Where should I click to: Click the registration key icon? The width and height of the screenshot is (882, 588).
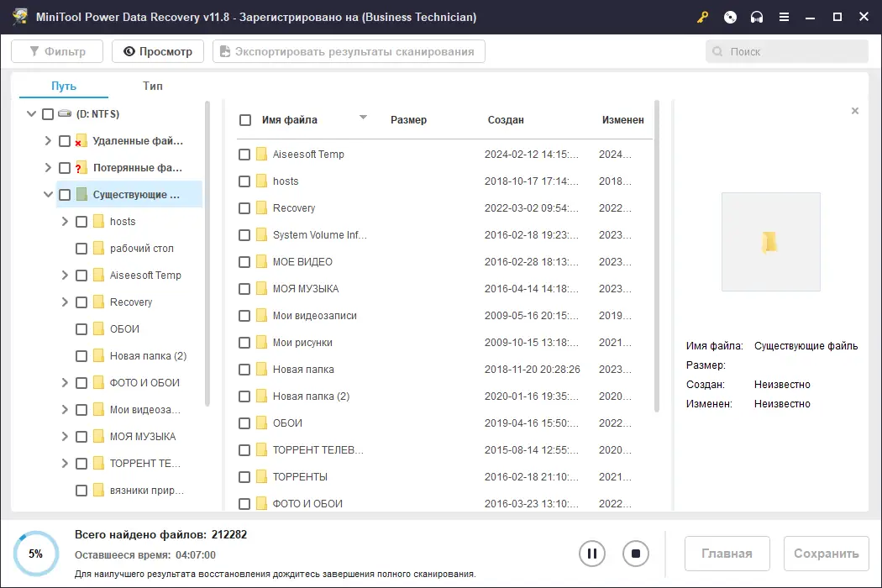702,17
